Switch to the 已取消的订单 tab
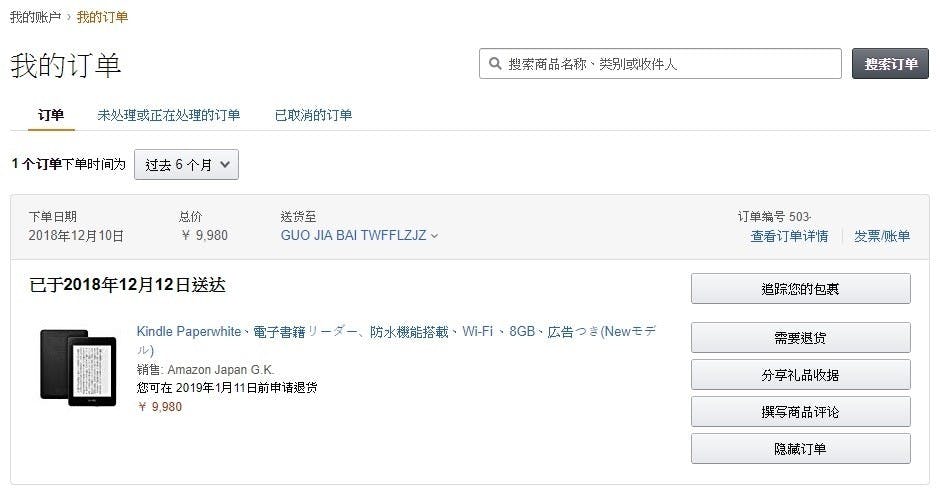Image resolution: width=946 pixels, height=503 pixels. (x=313, y=115)
